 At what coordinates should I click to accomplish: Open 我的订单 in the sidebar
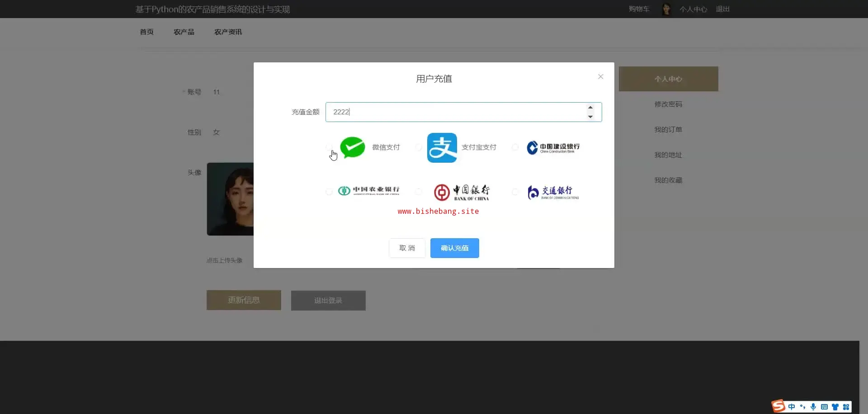tap(668, 130)
